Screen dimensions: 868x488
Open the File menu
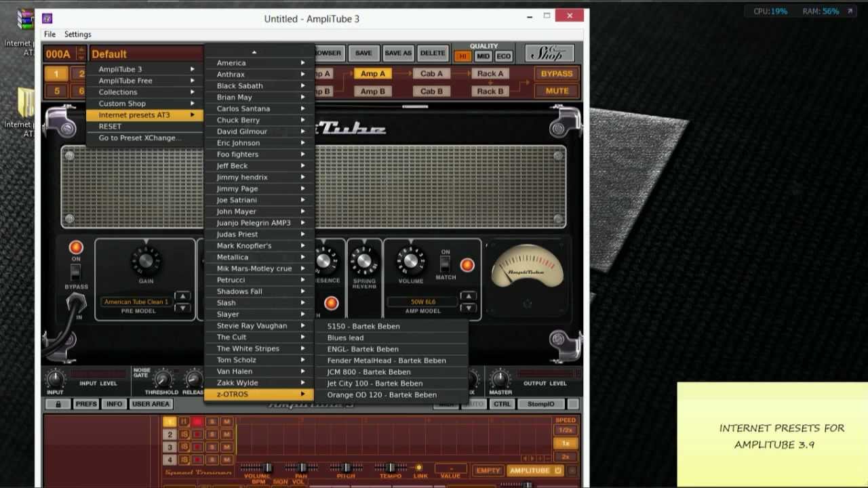pos(50,34)
